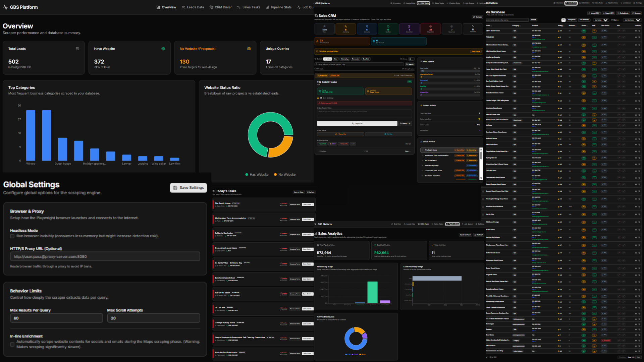The image size is (644, 362).
Task: Enable the In-line Enrichment checkbox
Action: tap(12, 344)
